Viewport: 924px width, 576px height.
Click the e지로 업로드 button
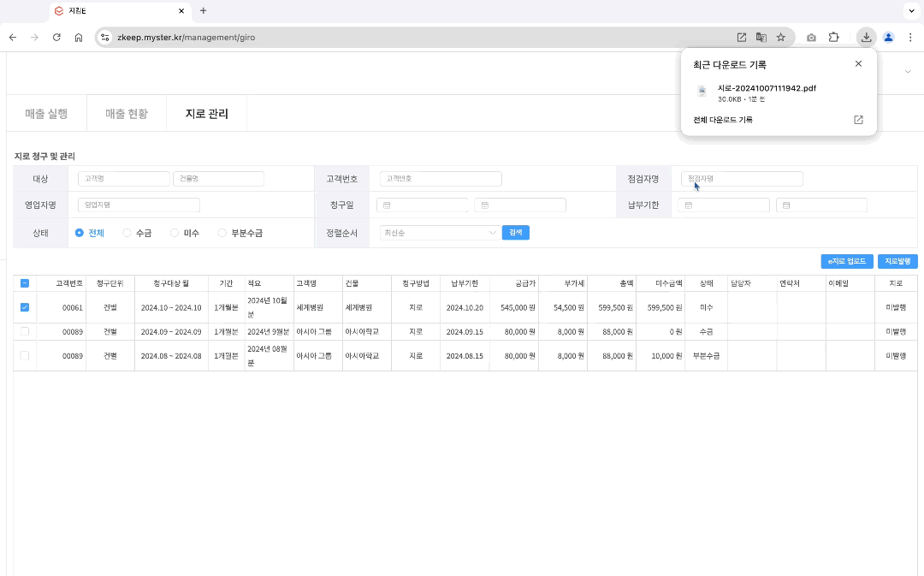coord(847,261)
